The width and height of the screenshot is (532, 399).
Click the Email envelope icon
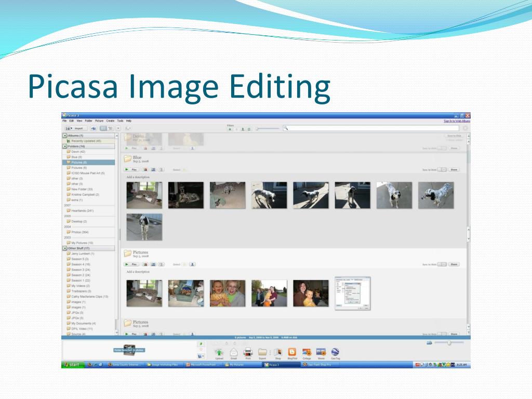click(234, 352)
